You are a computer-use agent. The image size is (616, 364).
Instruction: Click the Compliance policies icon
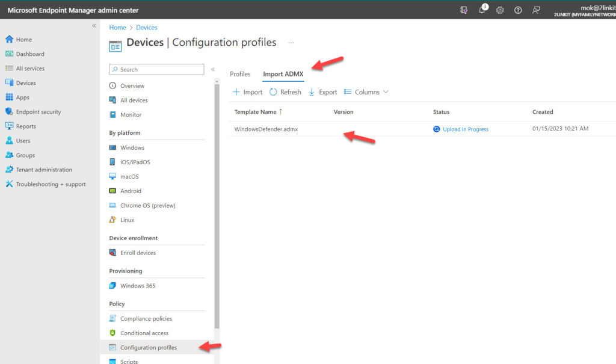[x=112, y=318]
